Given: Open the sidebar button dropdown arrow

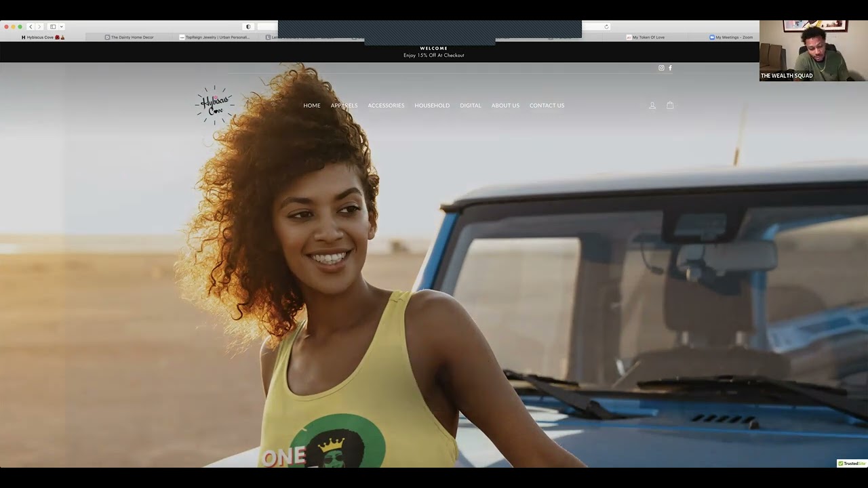Looking at the screenshot, I should click(62, 26).
